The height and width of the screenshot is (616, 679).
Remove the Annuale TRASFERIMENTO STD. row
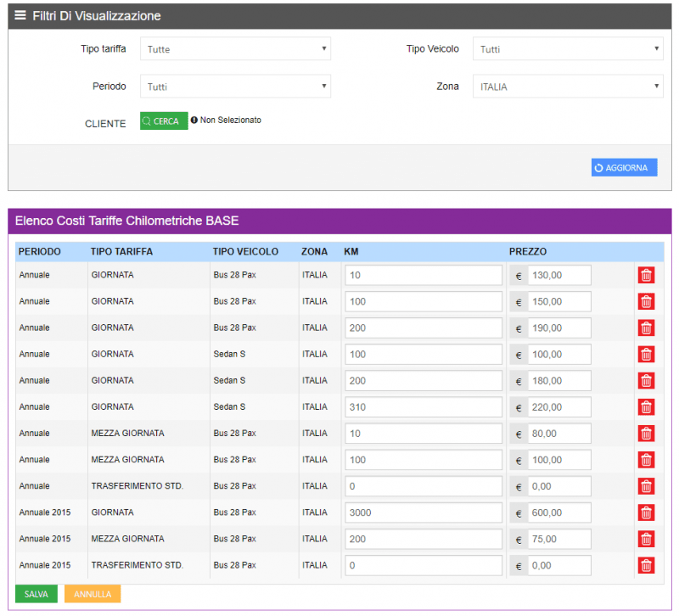pyautogui.click(x=646, y=486)
